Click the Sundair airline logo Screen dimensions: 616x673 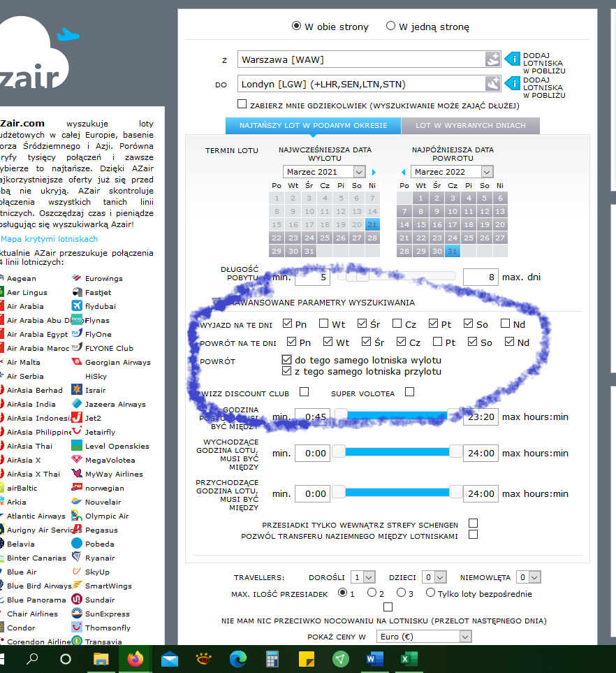click(77, 599)
